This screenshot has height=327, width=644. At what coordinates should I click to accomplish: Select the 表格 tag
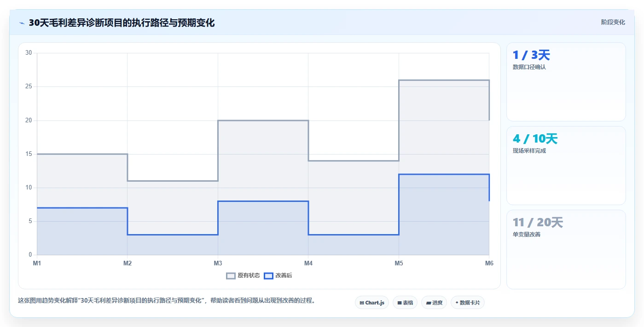pos(406,303)
